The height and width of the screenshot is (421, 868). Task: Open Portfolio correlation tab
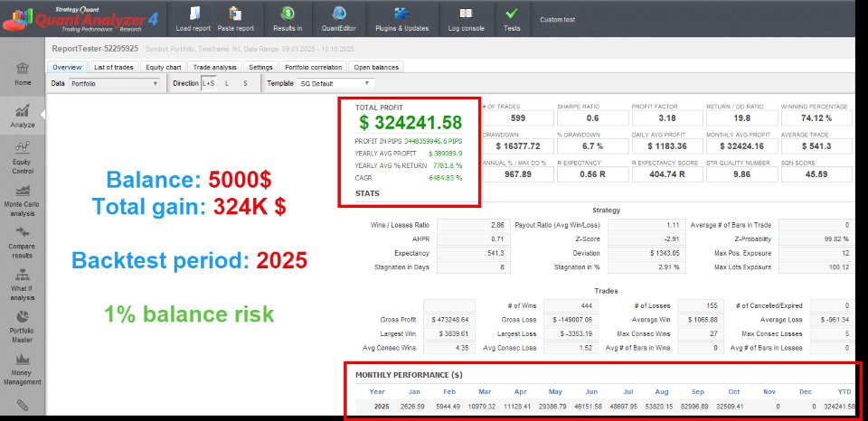(x=314, y=67)
